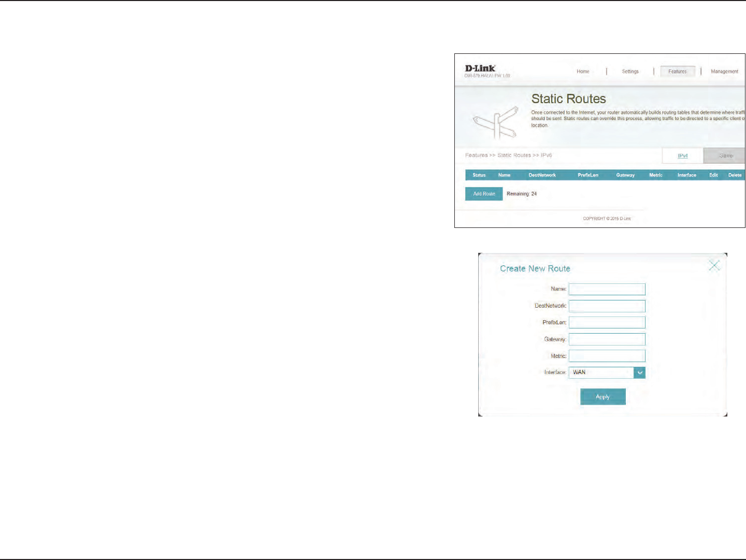
Task: Close the Create New Route dialog
Action: [x=714, y=266]
